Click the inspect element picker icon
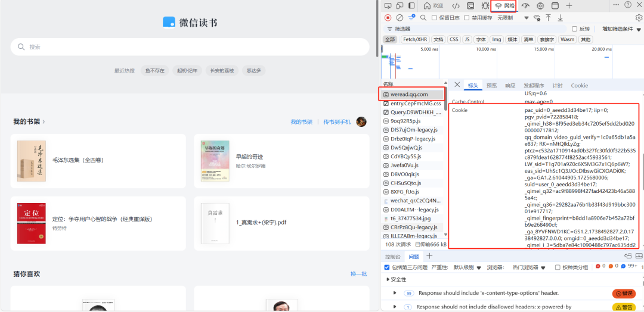Viewport: 644px width, 312px height. pos(388,5)
